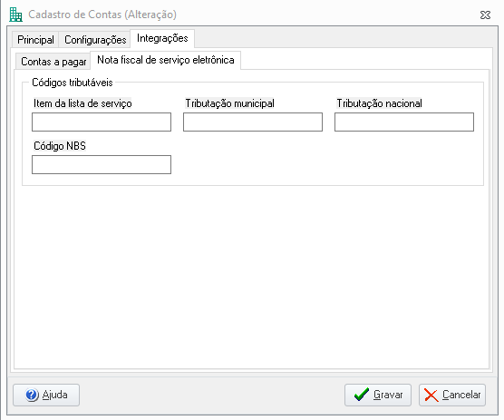This screenshot has height=420, width=504.
Task: Select the Integrações tab
Action: (162, 38)
